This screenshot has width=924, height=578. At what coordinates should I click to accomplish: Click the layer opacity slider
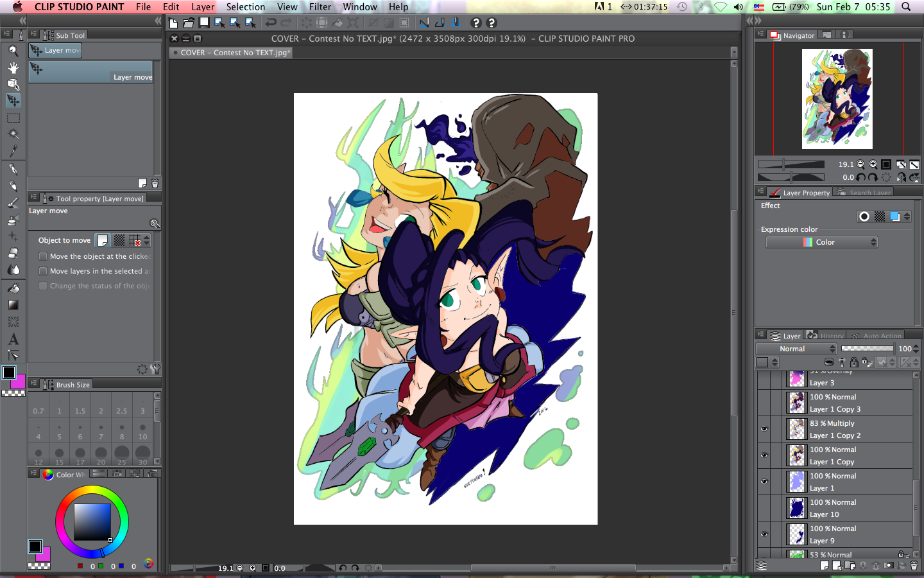(867, 349)
